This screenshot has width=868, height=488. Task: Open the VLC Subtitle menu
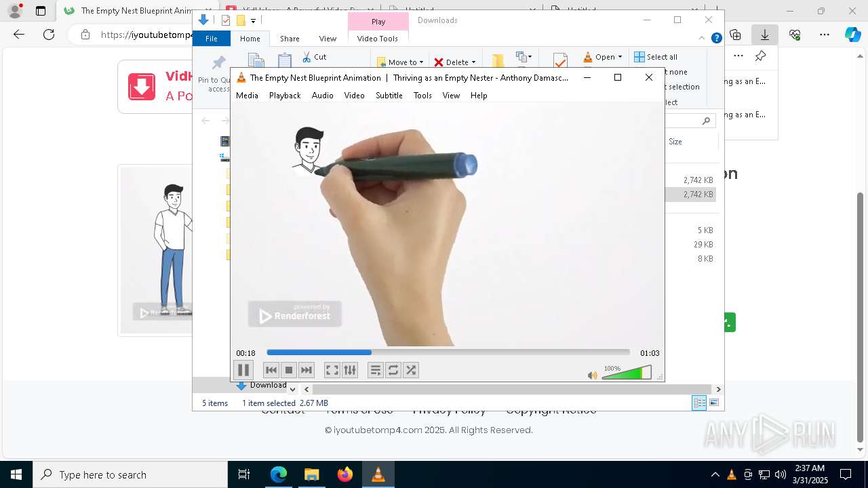click(389, 96)
